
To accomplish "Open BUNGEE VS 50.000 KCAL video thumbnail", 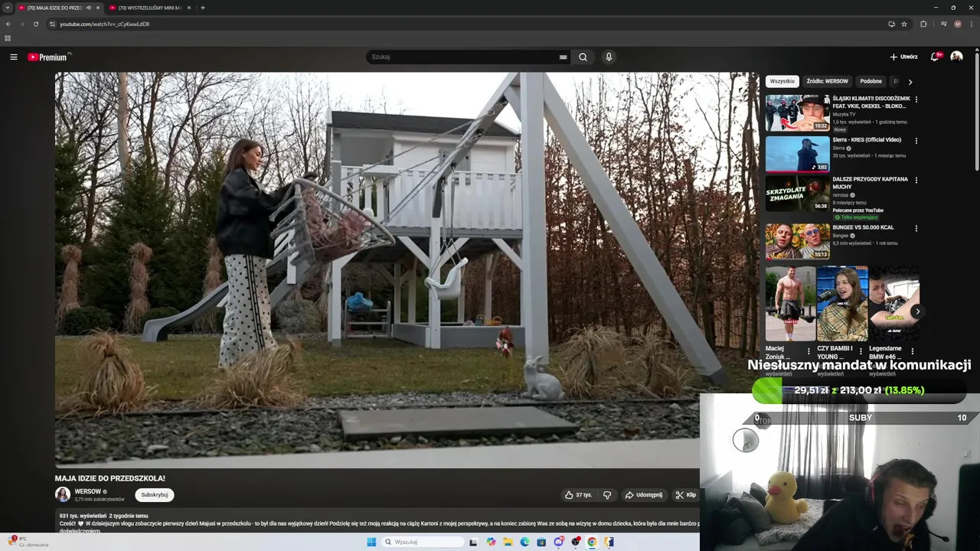I will click(x=797, y=241).
